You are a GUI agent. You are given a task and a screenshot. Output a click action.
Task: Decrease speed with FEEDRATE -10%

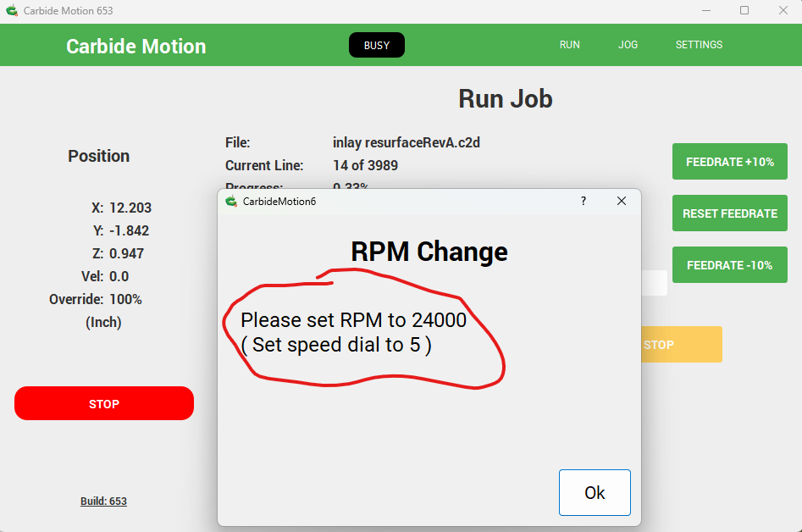point(729,265)
